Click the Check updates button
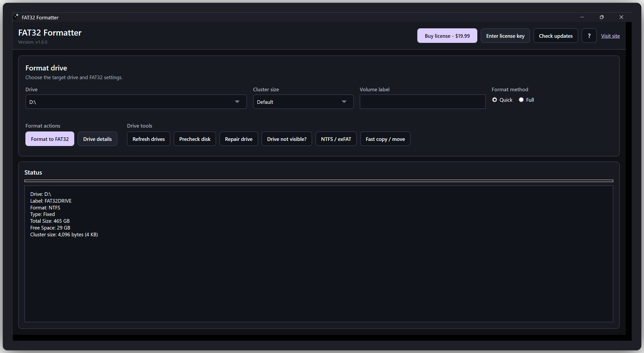This screenshot has width=644, height=353. point(555,36)
